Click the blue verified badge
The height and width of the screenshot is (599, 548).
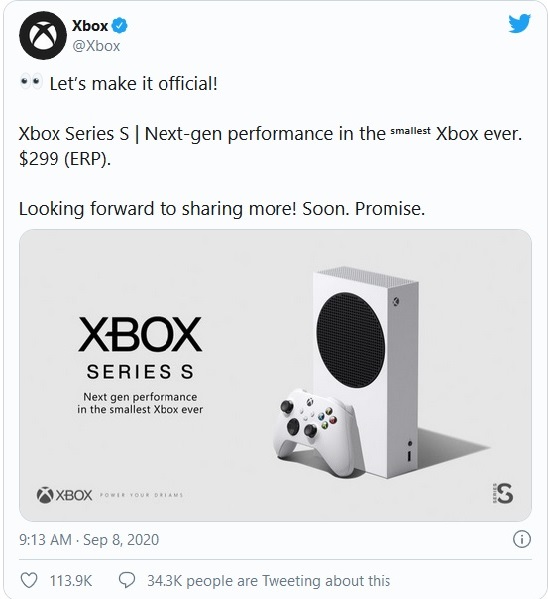tap(119, 26)
